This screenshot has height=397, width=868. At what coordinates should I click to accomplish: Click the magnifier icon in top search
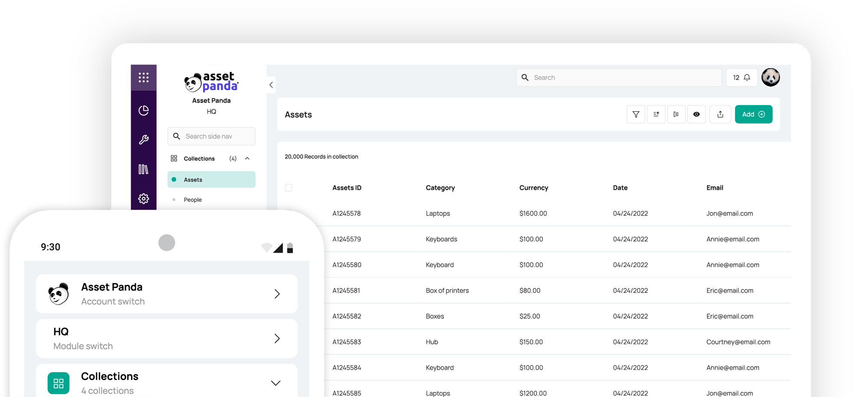click(x=525, y=77)
